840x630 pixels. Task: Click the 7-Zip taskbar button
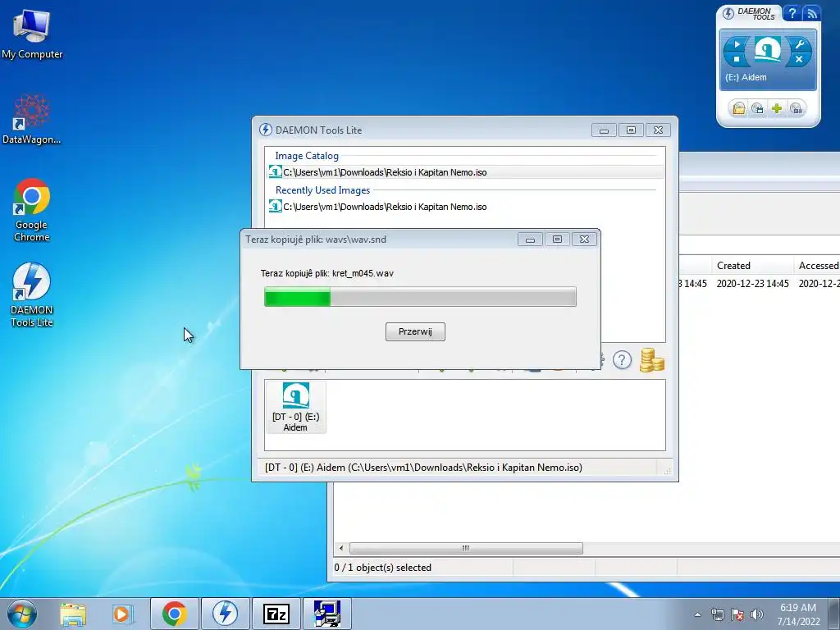click(276, 614)
